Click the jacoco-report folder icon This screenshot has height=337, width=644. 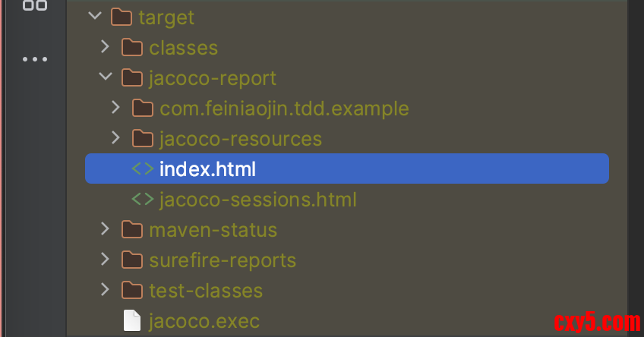(132, 78)
